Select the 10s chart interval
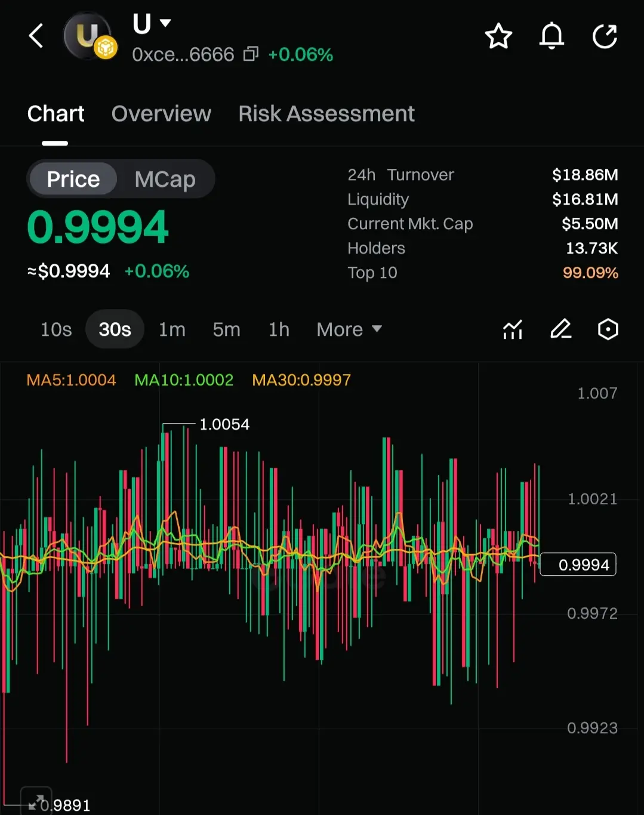644x815 pixels. tap(56, 329)
